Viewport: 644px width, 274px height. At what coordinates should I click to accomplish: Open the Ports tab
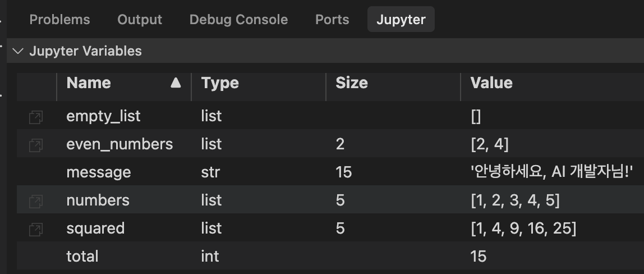[x=332, y=19]
